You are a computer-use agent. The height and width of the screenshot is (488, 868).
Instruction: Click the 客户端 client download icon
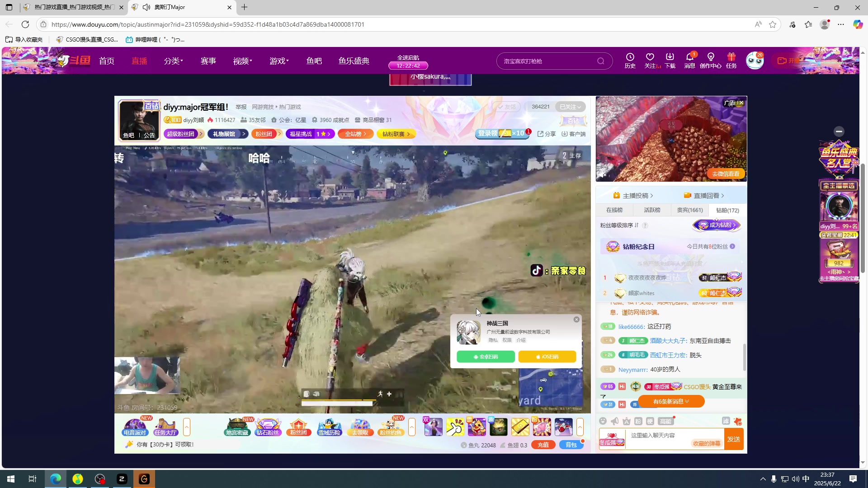coord(573,134)
